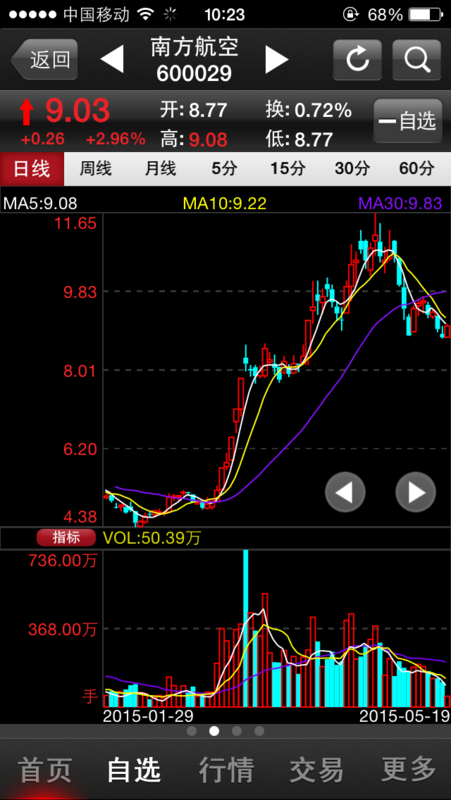Select the 30分 interval tab

(x=353, y=169)
